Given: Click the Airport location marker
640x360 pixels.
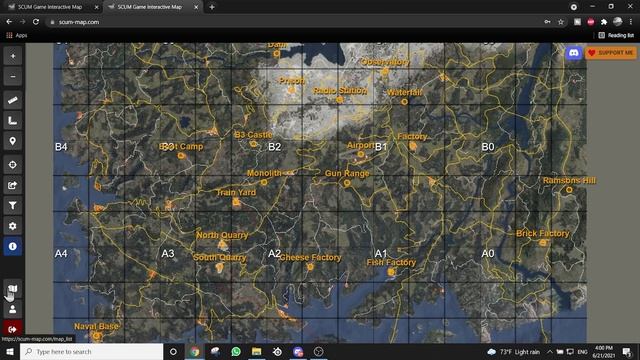Looking at the screenshot, I should click(x=360, y=154).
